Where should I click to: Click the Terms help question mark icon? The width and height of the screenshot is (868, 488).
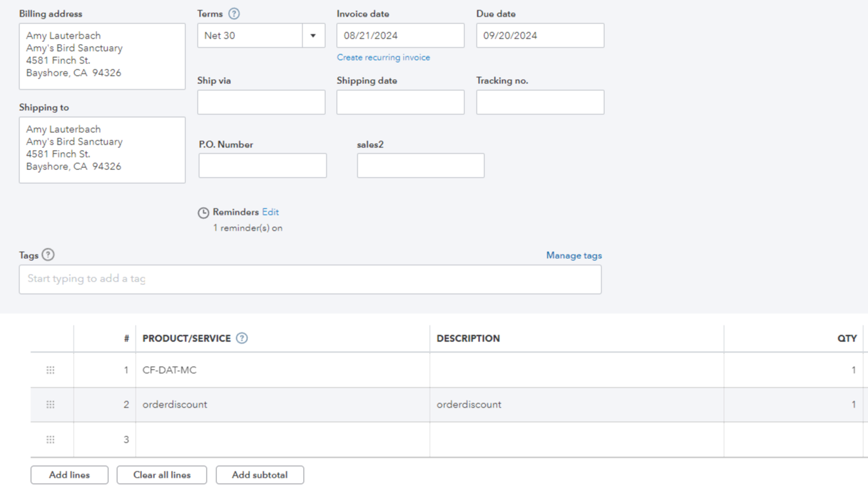pyautogui.click(x=234, y=14)
